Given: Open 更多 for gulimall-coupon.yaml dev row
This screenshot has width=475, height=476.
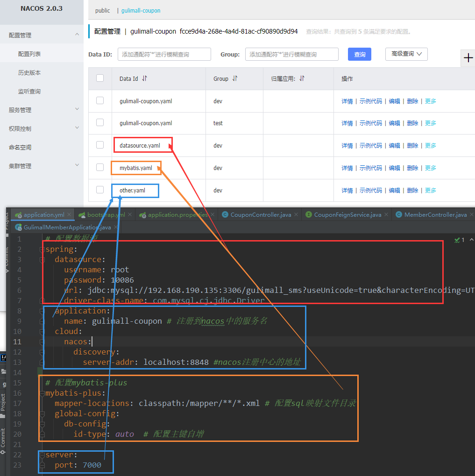Looking at the screenshot, I should pos(430,101).
